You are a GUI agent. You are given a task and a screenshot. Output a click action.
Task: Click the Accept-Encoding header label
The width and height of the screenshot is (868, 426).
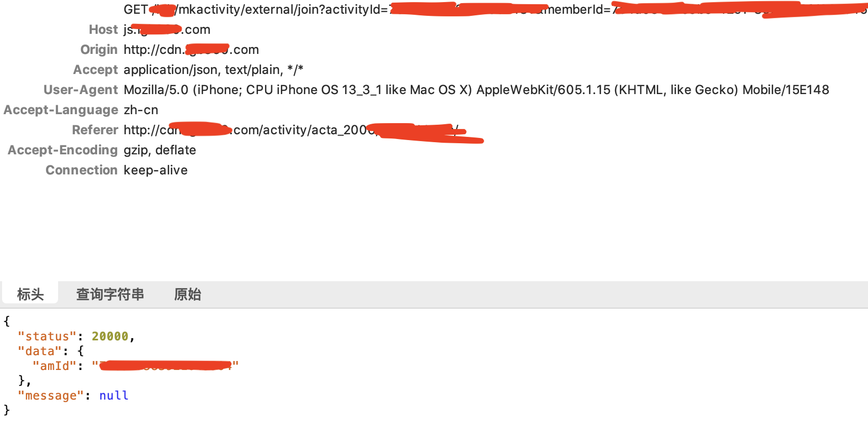point(62,150)
